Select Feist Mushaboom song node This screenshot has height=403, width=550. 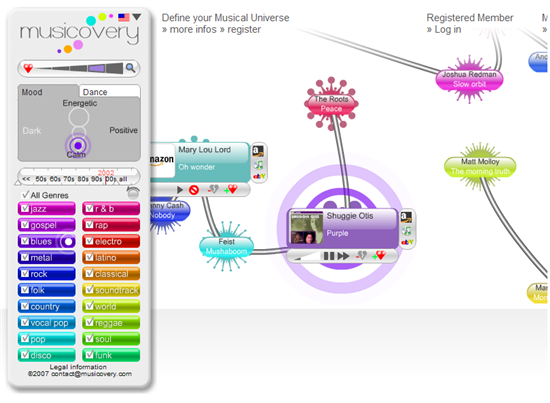click(227, 247)
